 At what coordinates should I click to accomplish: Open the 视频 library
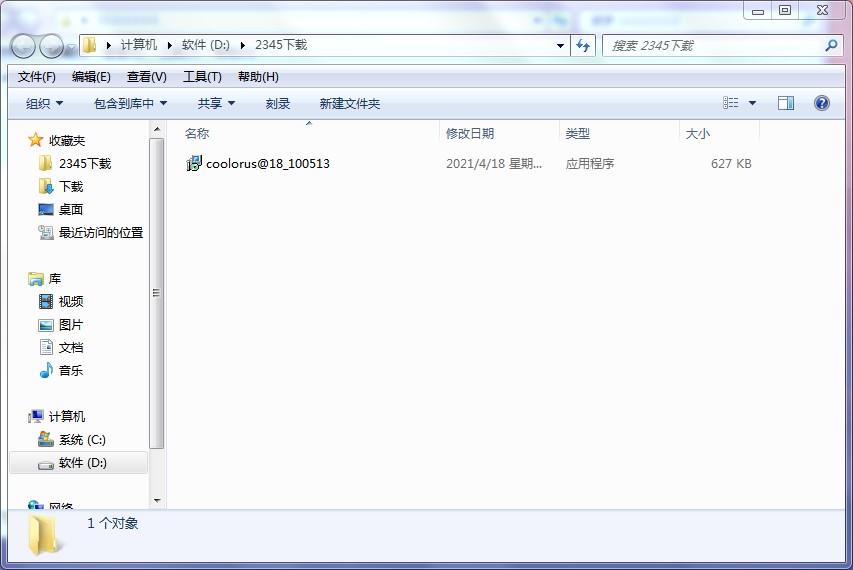71,301
